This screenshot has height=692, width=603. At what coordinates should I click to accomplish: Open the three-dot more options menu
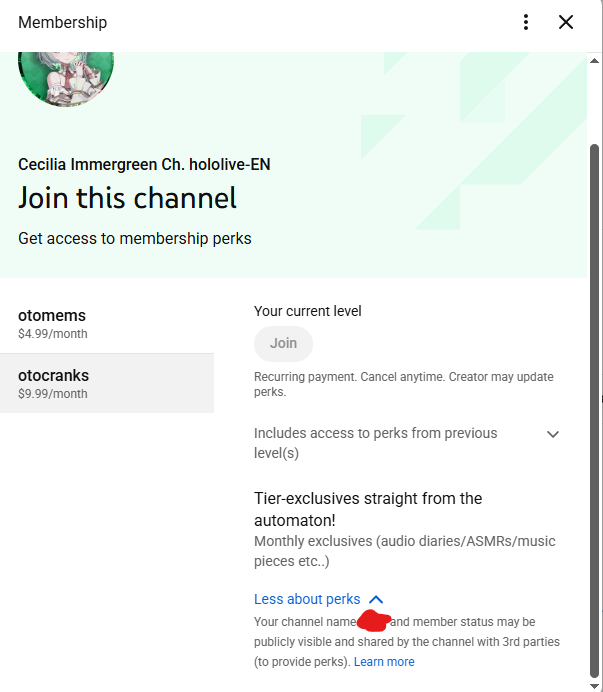click(526, 22)
